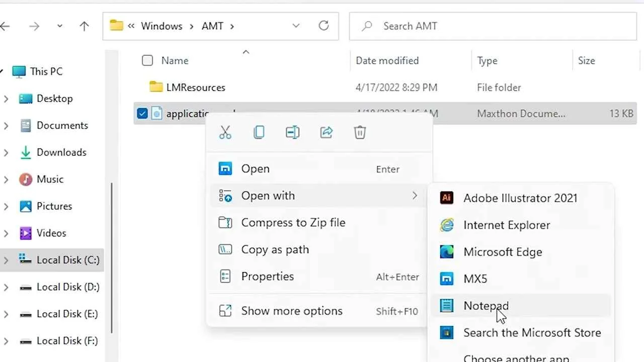Select Search the Microsoft Store

pos(521,333)
